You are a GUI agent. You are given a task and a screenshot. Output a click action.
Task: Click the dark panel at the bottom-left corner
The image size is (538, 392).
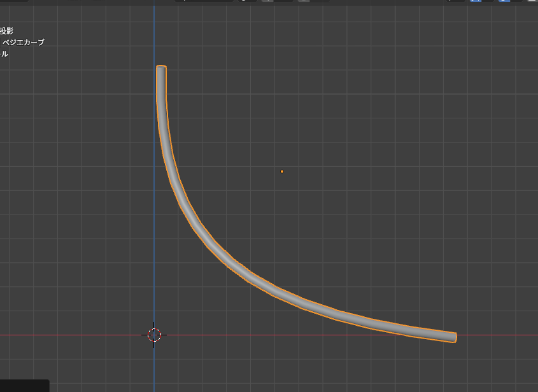coord(24,386)
